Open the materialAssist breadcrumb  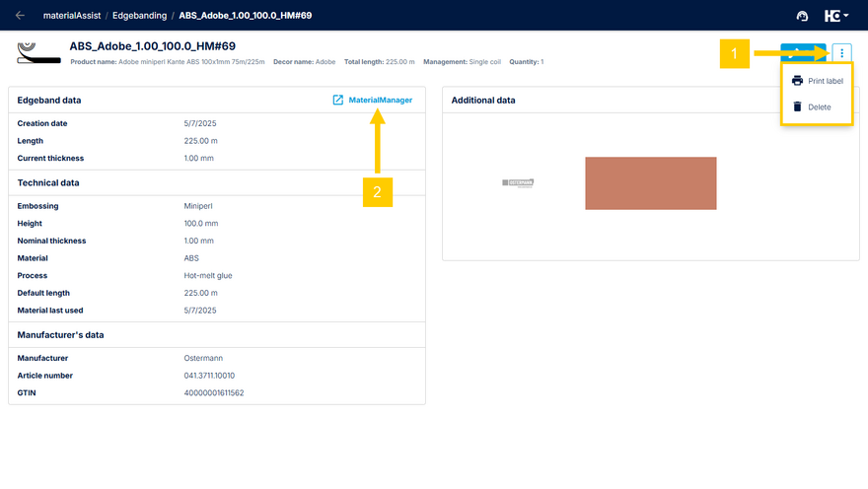pyautogui.click(x=72, y=16)
